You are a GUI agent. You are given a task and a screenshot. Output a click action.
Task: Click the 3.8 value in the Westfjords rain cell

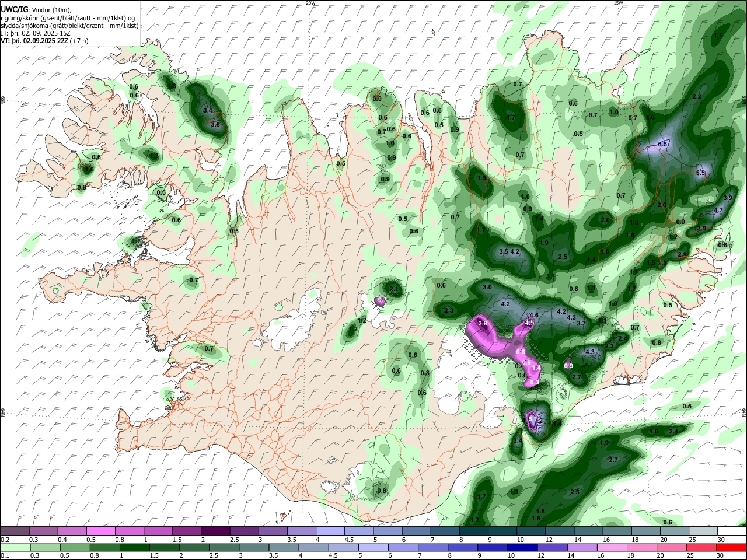(215, 124)
